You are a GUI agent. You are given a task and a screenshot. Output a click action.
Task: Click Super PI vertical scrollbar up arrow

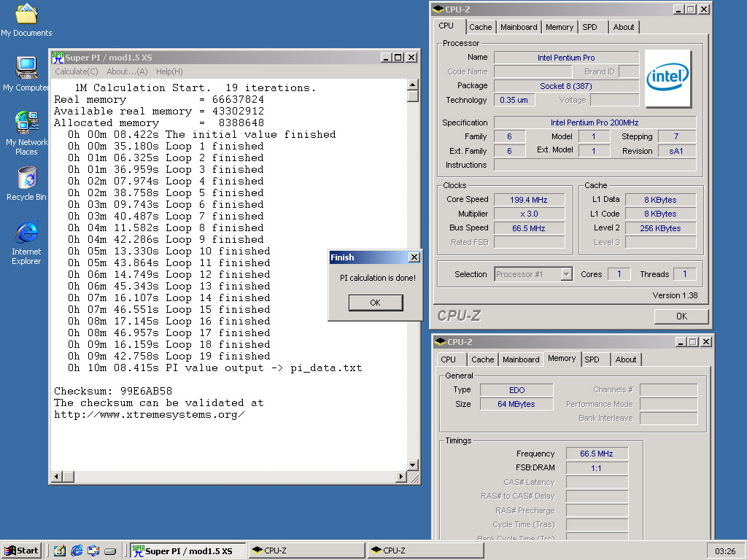click(413, 85)
